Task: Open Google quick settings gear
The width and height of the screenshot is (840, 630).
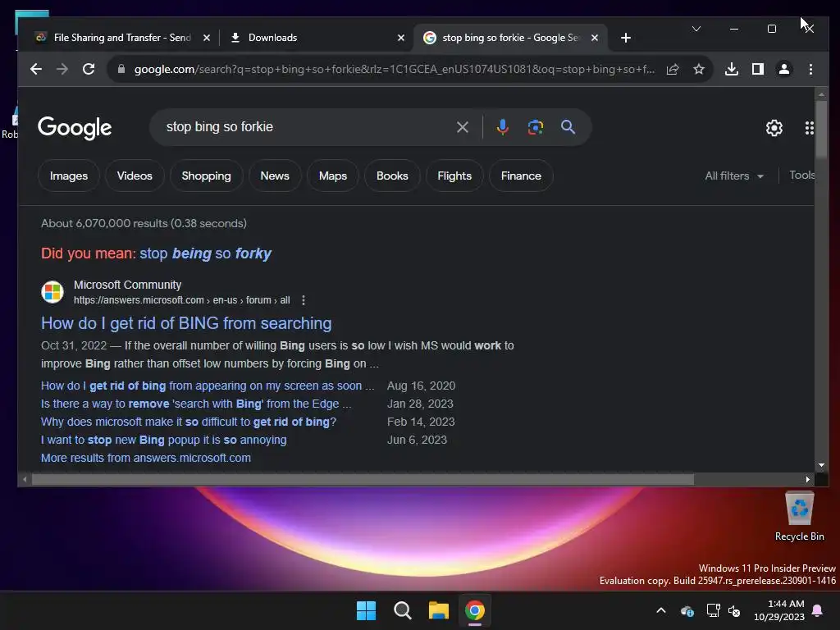Action: [x=774, y=128]
